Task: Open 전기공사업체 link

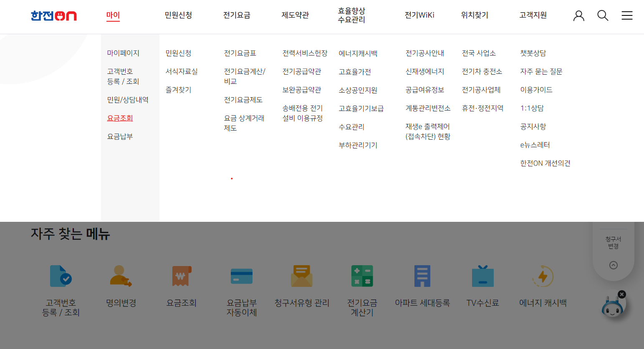Action: click(481, 90)
